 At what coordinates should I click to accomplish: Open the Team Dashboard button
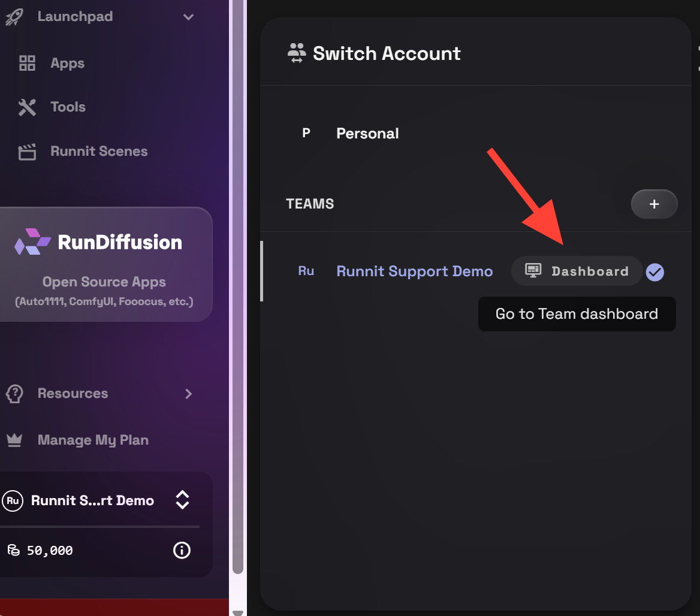[x=577, y=271]
